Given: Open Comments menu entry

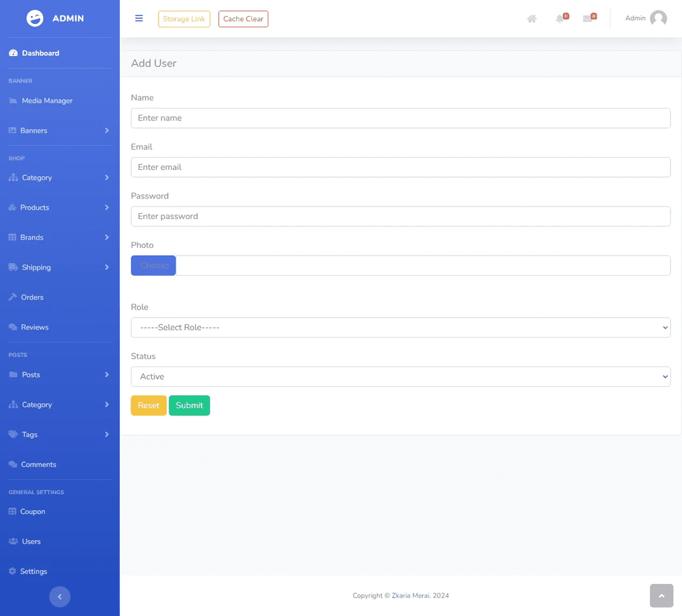Looking at the screenshot, I should tap(38, 465).
